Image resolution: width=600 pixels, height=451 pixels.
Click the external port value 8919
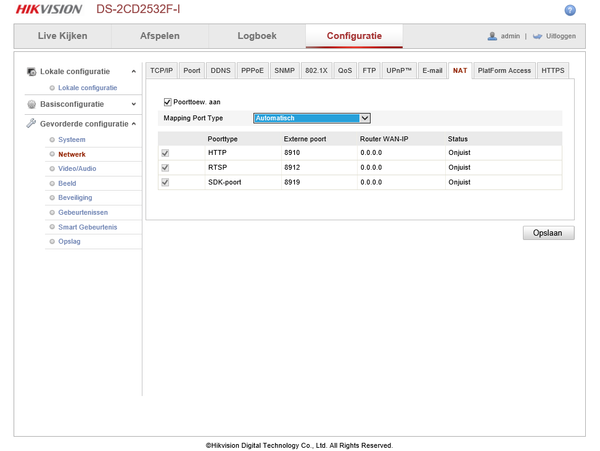[x=292, y=182]
